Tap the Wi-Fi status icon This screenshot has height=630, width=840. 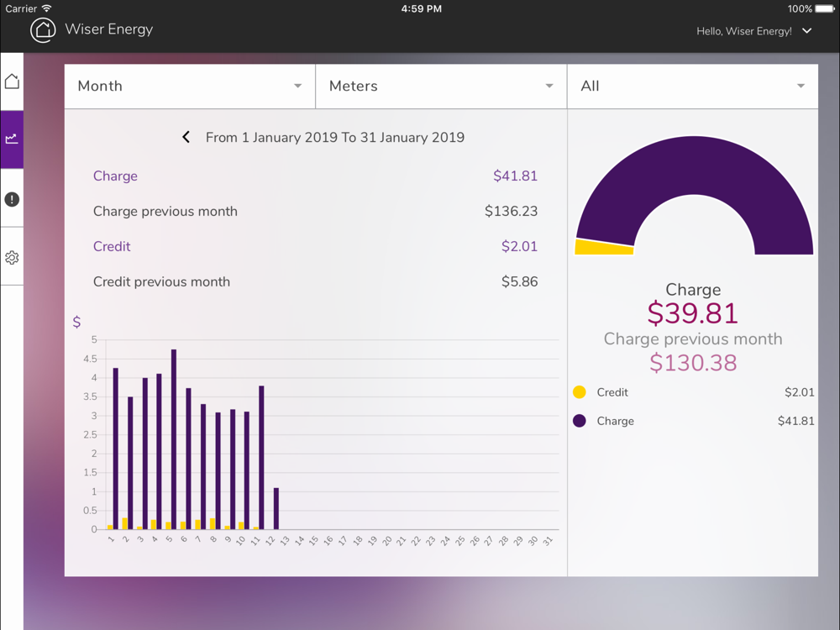click(47, 8)
